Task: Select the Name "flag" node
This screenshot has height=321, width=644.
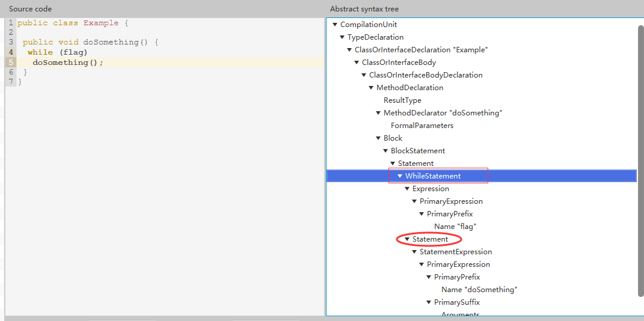Action: [455, 227]
